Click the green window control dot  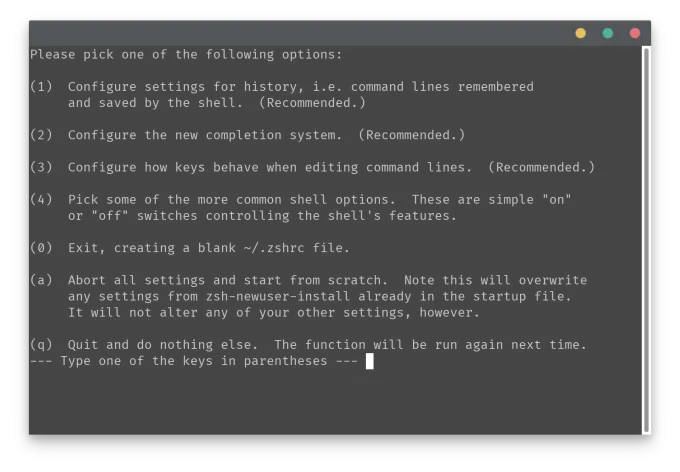(x=608, y=33)
